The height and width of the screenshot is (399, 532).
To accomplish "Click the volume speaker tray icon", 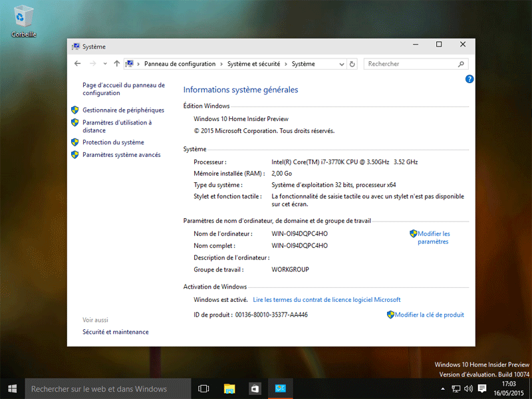I will (469, 388).
